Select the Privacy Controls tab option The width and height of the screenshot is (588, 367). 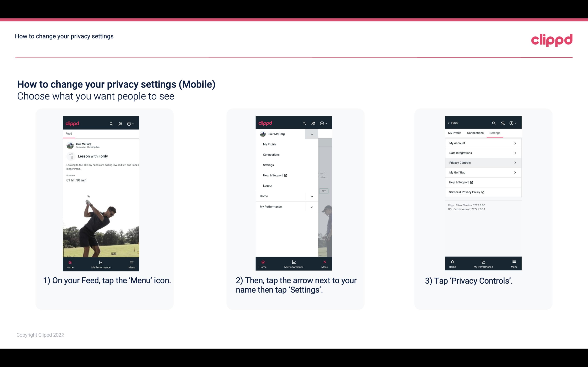482,162
